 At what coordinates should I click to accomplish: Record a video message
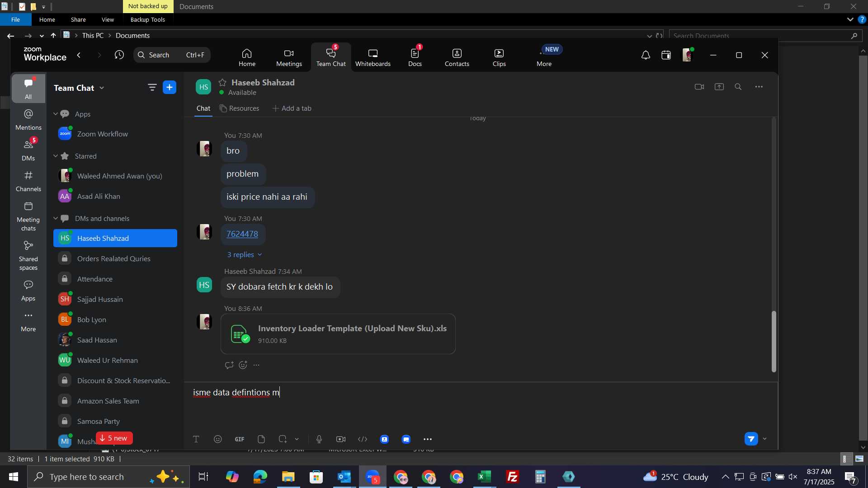pos(341,439)
